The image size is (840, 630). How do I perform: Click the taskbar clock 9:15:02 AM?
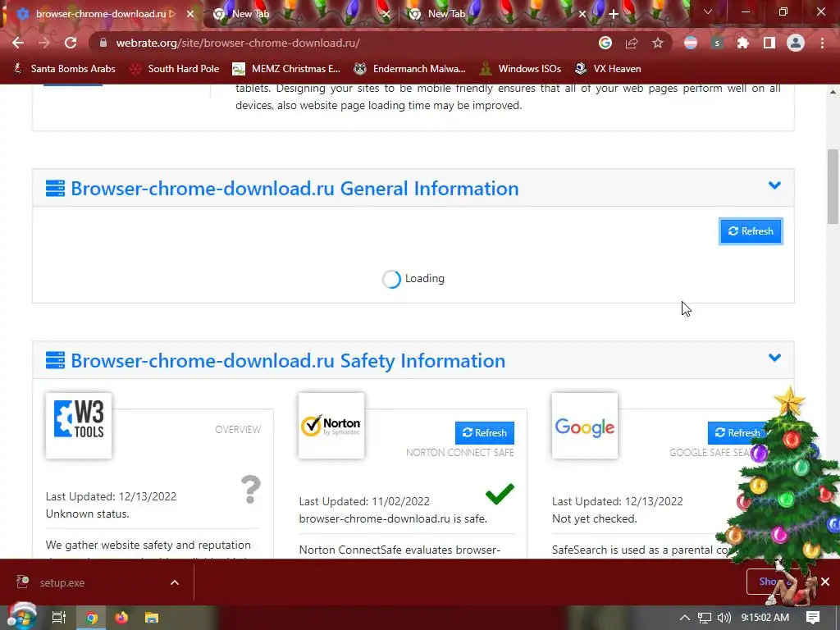765,618
